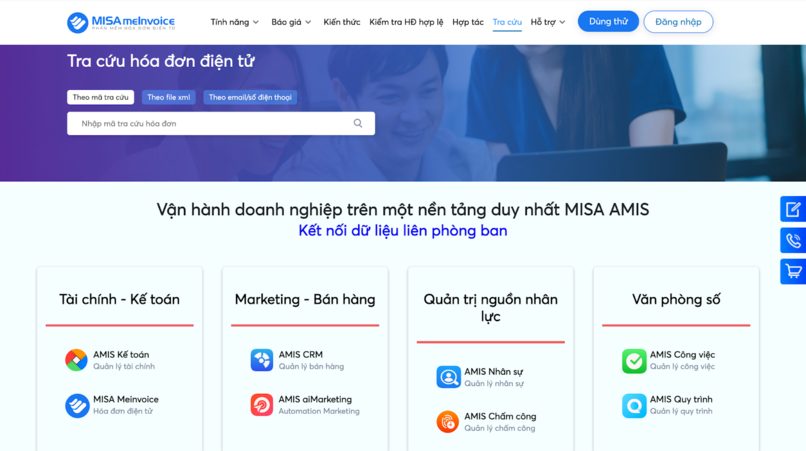Image resolution: width=806 pixels, height=451 pixels.
Task: Click the Quản trị nguồn nhân lực heading
Action: (490, 308)
